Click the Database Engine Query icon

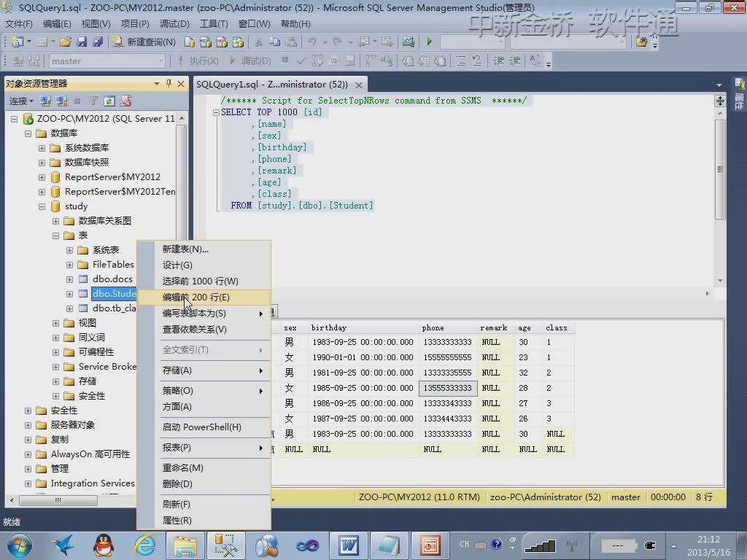pos(190,42)
